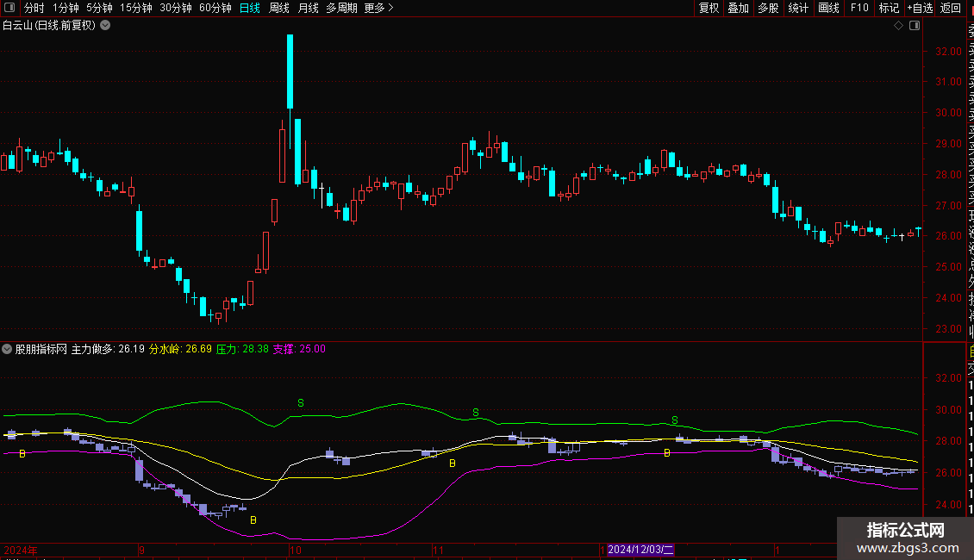Switch to the 月线 monthly tab
The image size is (974, 560).
(x=308, y=8)
